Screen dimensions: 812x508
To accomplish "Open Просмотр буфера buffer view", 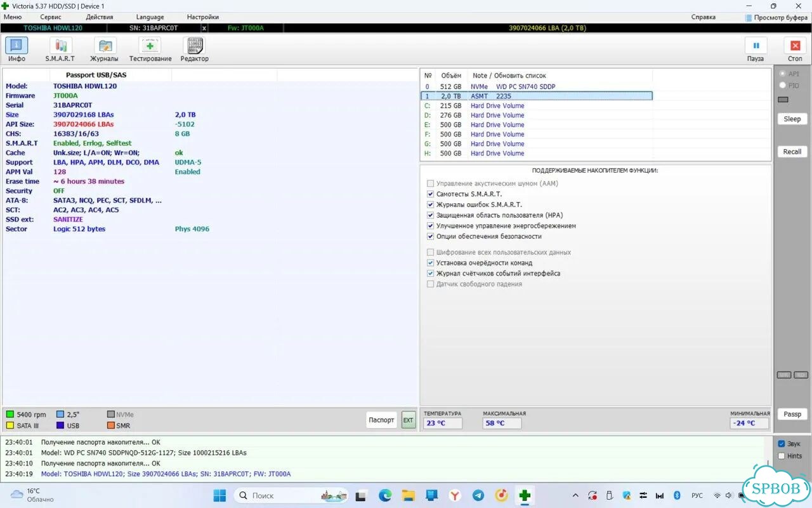I will click(x=776, y=17).
